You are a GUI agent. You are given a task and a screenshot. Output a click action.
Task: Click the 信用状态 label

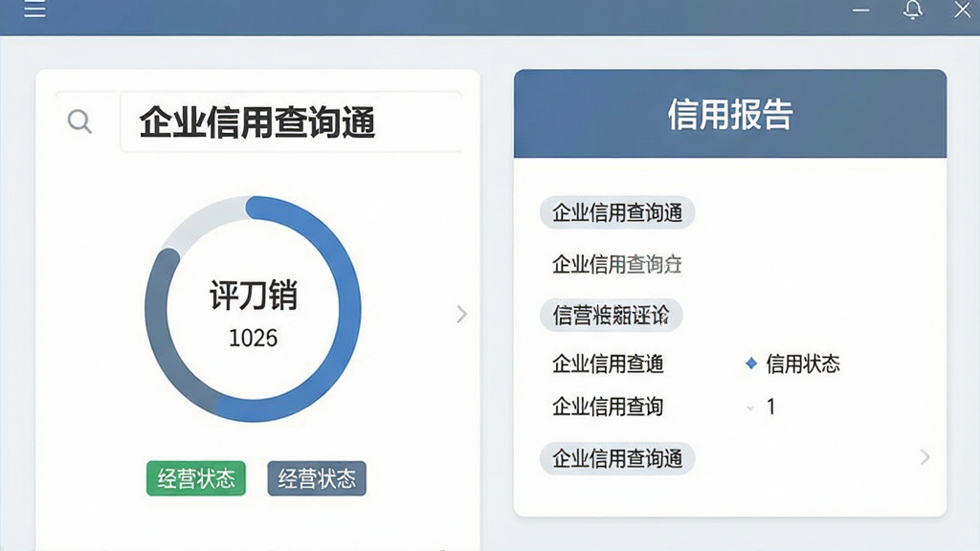(803, 364)
